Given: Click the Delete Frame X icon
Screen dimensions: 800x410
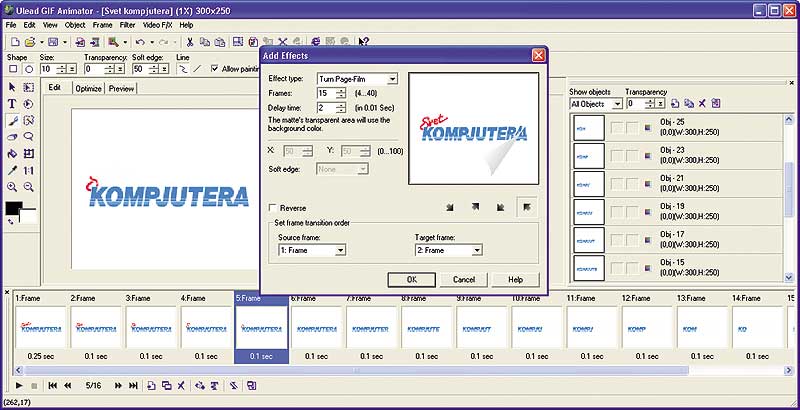Looking at the screenshot, I should click(181, 386).
